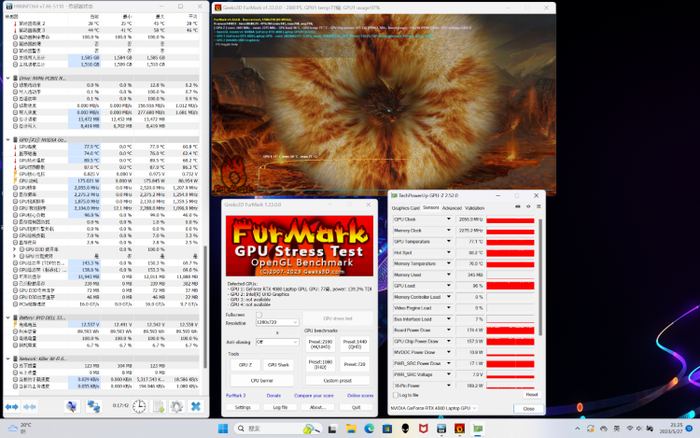
Task: Click the HWiNFO settings gear icon
Action: [x=176, y=407]
